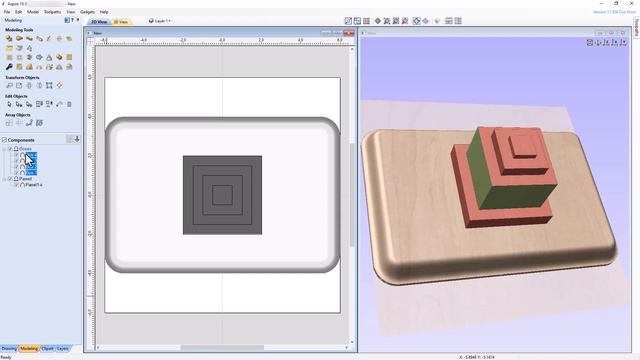Viewport: 640px width, 360px height.
Task: Click the first icon of the view toolbar
Action: 348,21
